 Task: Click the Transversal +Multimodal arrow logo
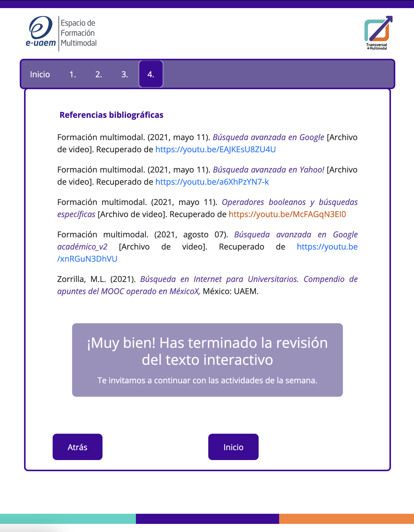pyautogui.click(x=378, y=32)
